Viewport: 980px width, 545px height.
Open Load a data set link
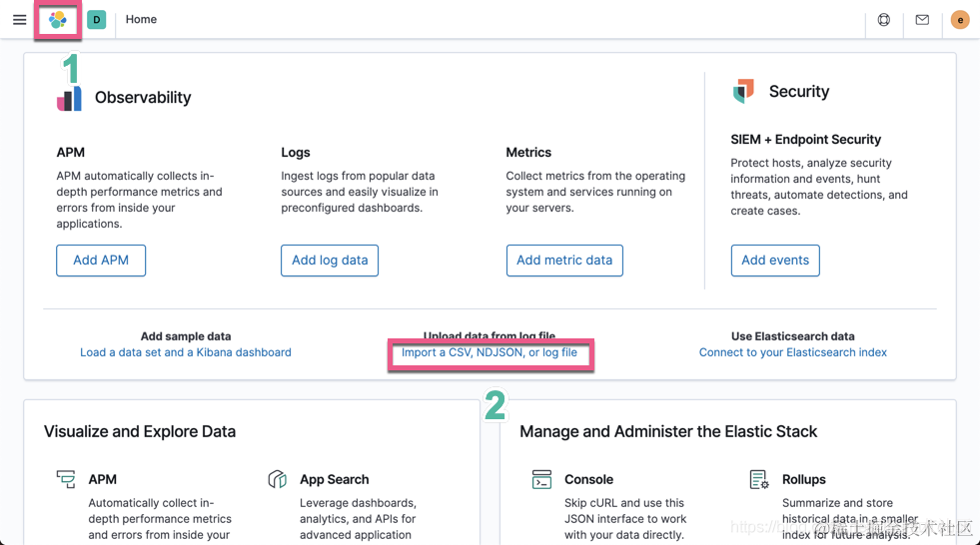pyautogui.click(x=186, y=352)
